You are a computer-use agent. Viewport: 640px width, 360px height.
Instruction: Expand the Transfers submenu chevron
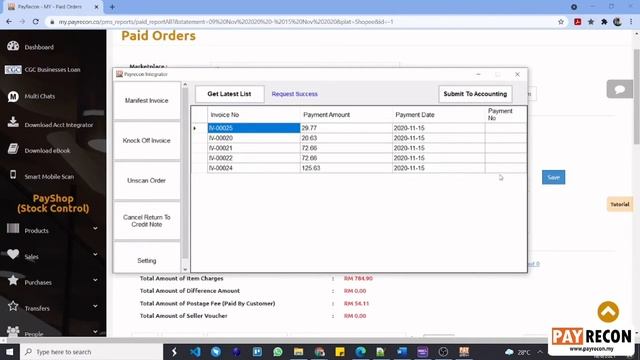pyautogui.click(x=95, y=306)
